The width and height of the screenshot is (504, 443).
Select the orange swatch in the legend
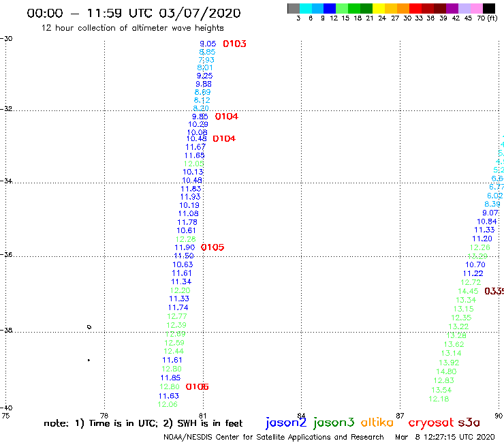click(403, 8)
